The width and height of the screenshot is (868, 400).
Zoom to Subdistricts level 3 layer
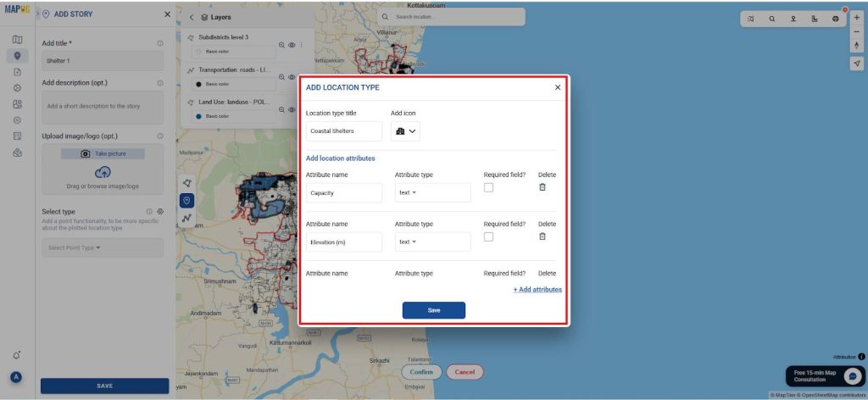(281, 45)
